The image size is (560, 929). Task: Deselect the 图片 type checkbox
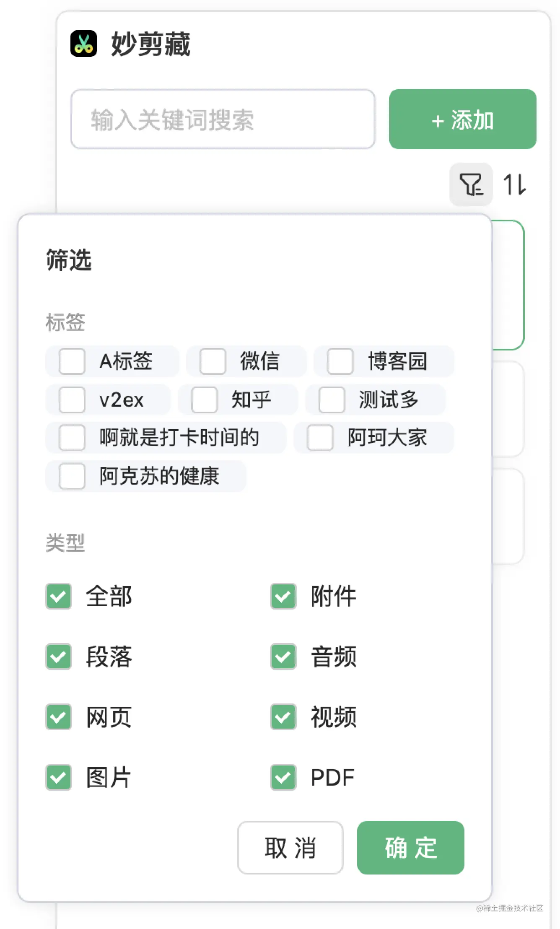coord(59,777)
